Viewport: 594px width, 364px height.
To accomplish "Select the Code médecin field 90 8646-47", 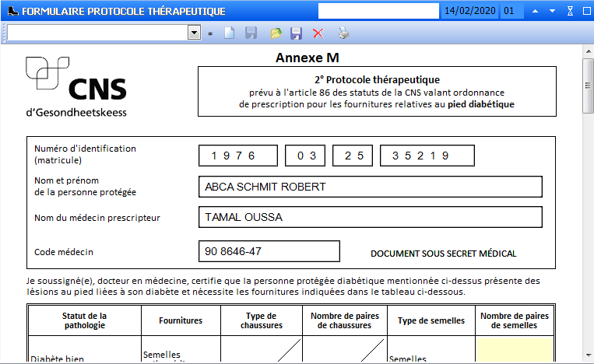I will 269,251.
